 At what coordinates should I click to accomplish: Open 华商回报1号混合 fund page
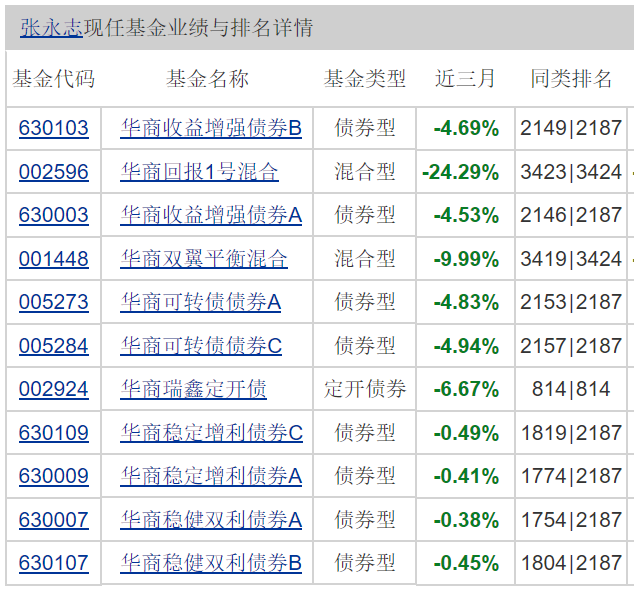click(199, 172)
